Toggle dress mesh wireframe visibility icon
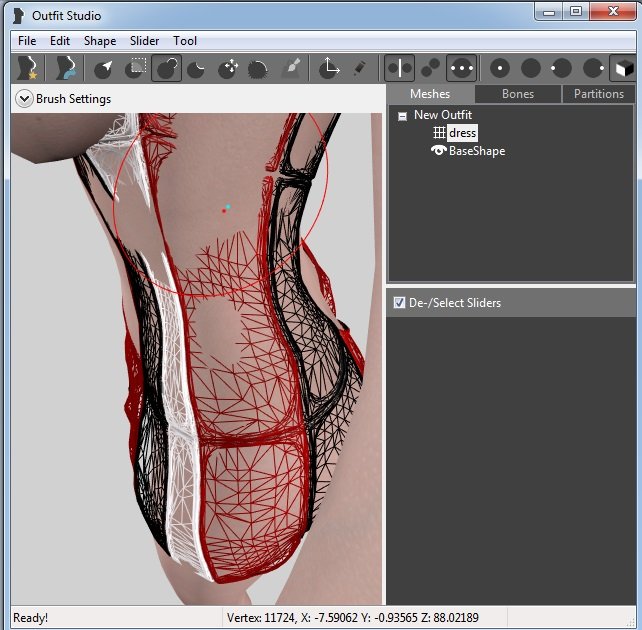This screenshot has height=630, width=642. pos(438,133)
